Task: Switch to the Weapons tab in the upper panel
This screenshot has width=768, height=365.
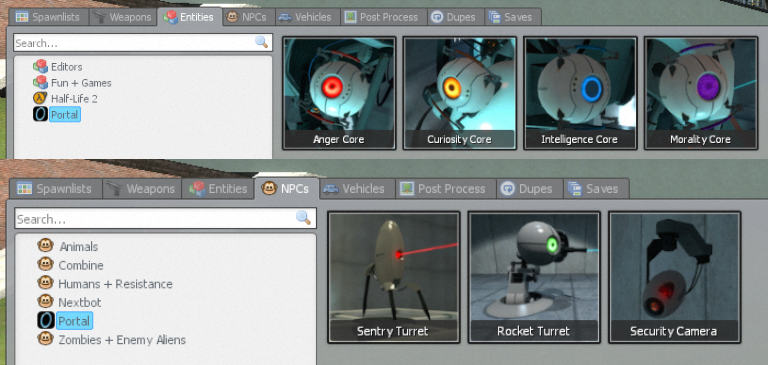Action: (x=123, y=17)
